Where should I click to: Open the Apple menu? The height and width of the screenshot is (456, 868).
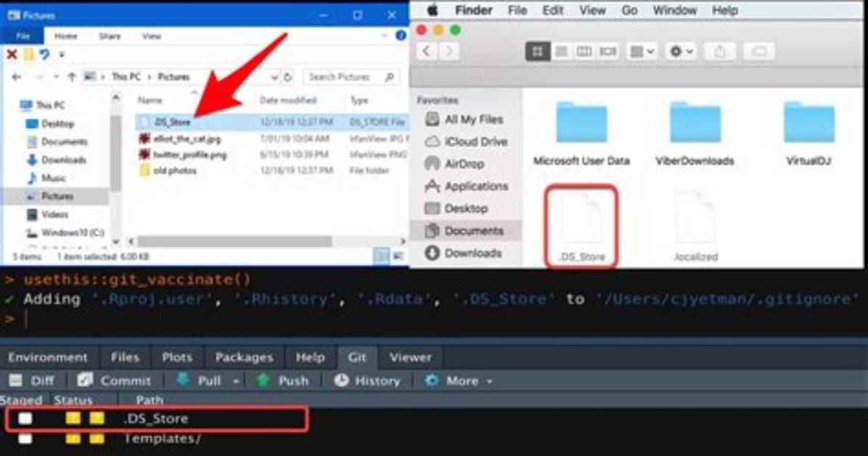click(x=433, y=10)
